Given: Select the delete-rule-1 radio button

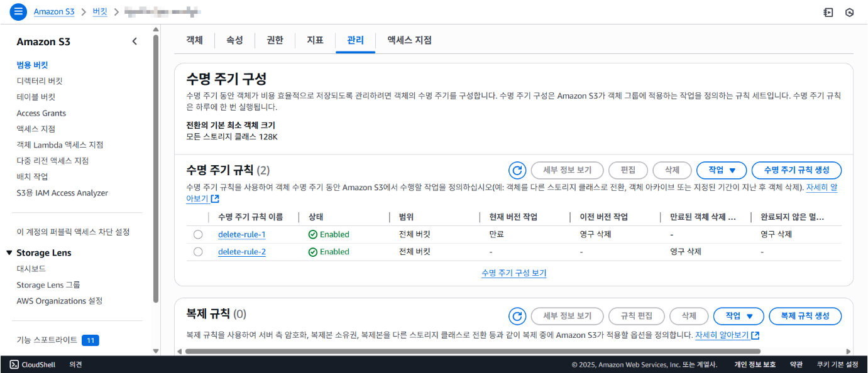Looking at the screenshot, I should 198,234.
